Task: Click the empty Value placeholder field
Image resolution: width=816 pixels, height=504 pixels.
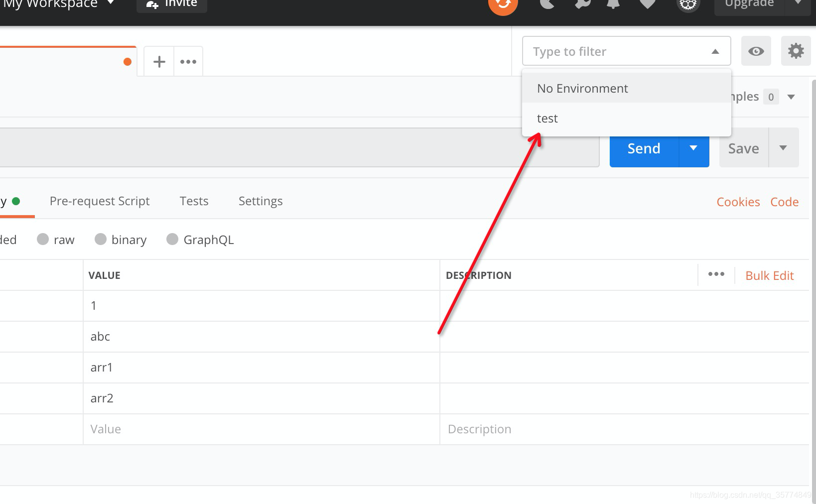Action: click(x=262, y=429)
